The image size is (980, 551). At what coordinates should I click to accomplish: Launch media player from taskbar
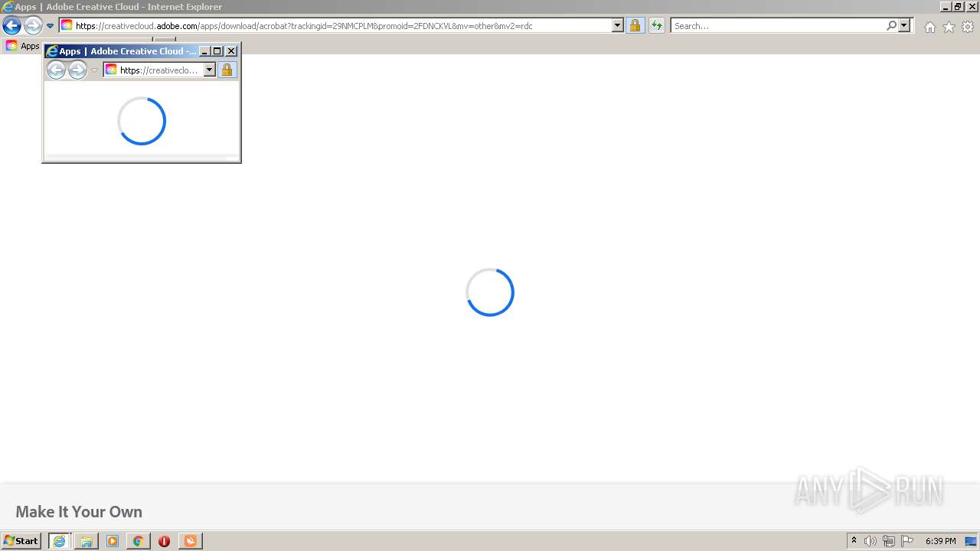click(x=113, y=541)
